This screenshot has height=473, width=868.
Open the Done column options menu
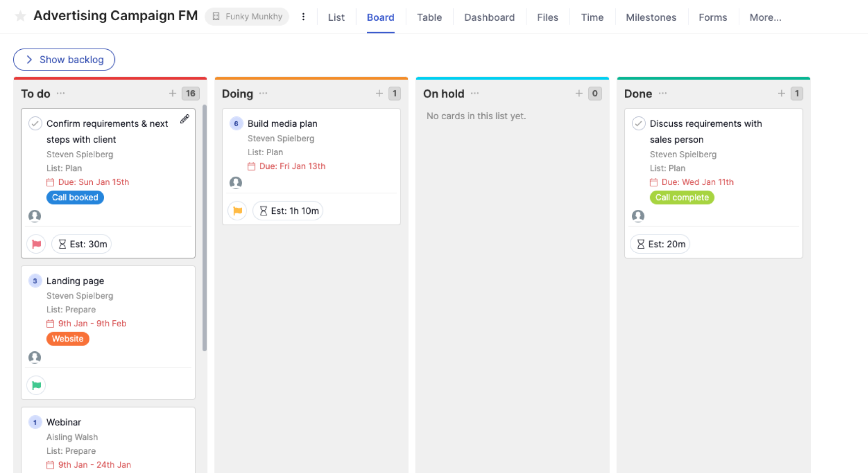click(x=663, y=93)
